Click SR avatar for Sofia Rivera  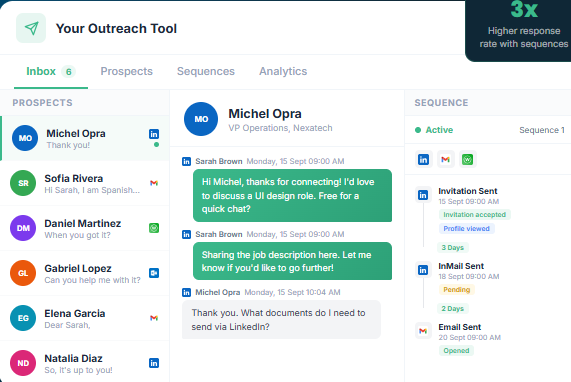(23, 183)
